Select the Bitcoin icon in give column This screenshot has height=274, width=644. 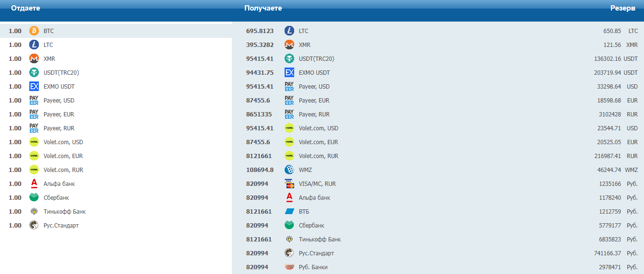pos(34,31)
